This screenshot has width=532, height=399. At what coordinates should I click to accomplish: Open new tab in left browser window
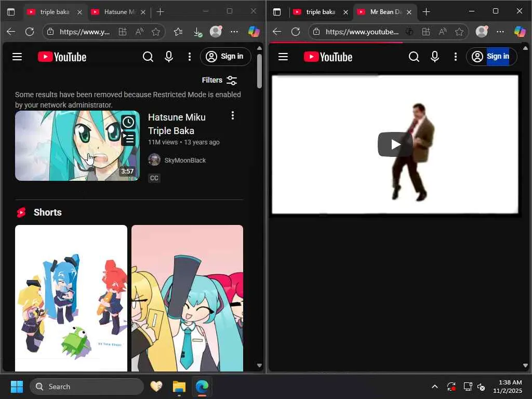160,12
